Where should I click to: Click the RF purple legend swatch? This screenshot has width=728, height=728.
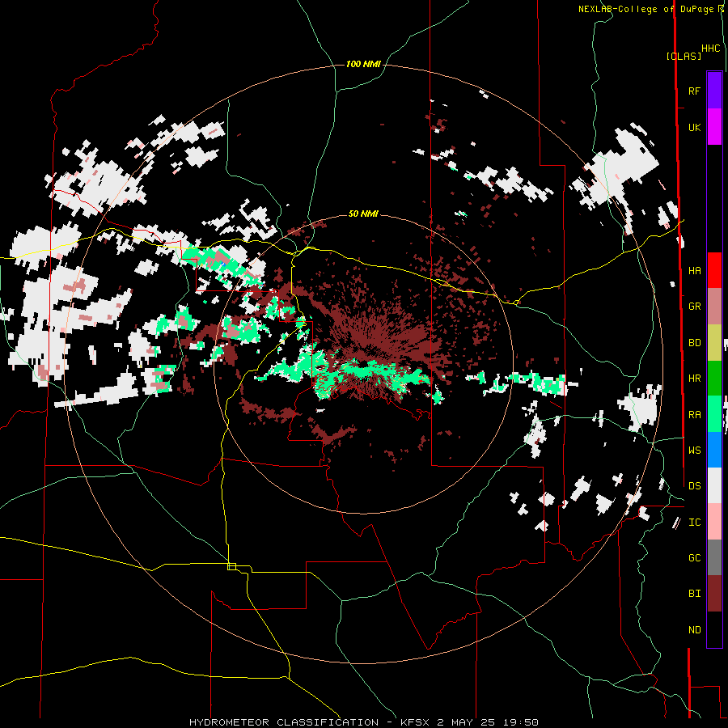point(714,91)
